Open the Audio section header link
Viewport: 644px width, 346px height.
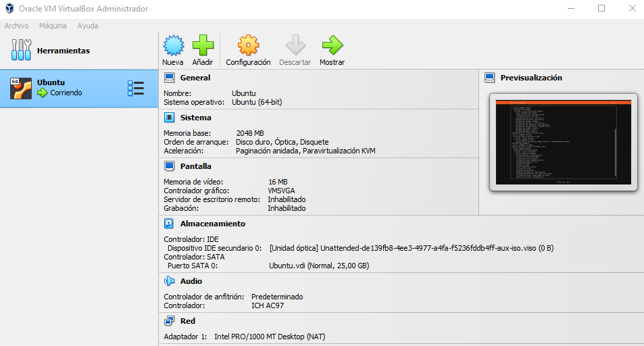point(191,281)
